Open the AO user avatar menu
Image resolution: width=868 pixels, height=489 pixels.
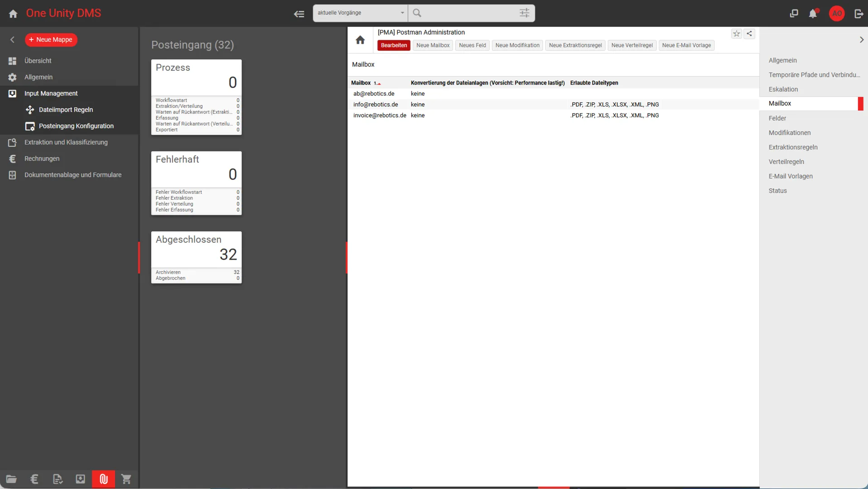pyautogui.click(x=837, y=14)
